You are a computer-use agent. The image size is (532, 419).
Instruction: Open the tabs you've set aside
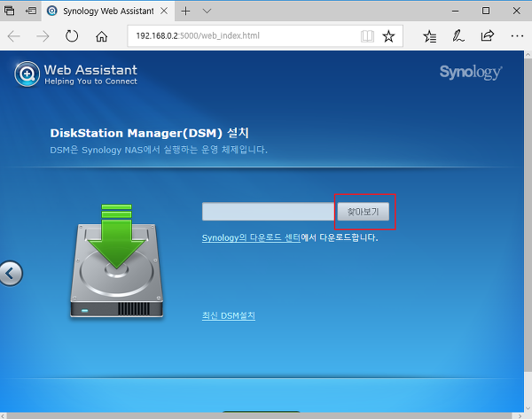(9, 11)
